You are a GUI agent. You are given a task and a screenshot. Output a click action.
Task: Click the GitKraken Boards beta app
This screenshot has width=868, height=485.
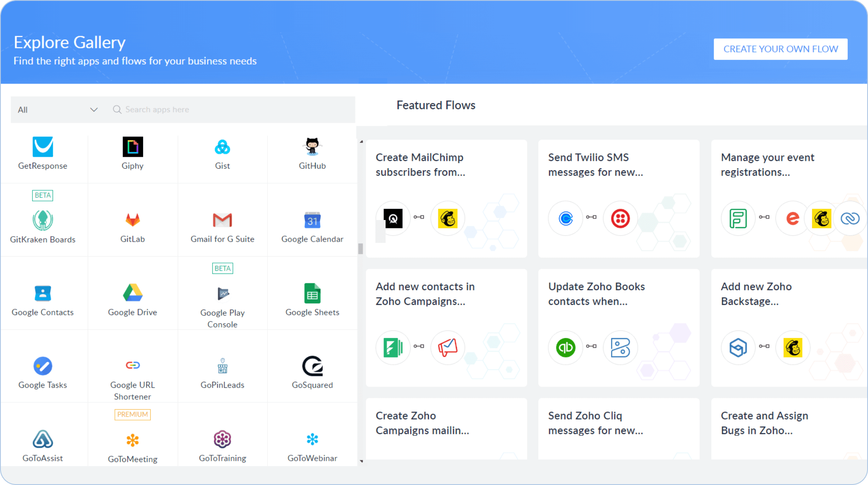pyautogui.click(x=42, y=220)
